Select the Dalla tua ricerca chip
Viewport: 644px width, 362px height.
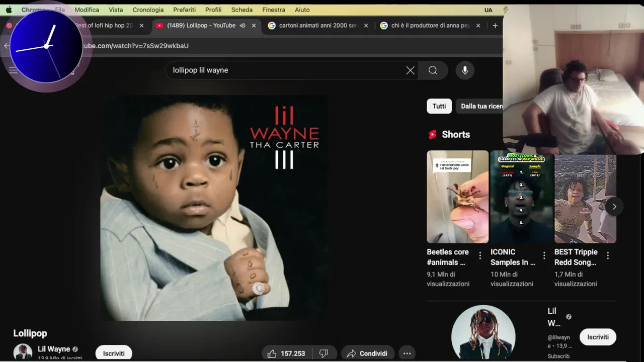[x=480, y=106]
